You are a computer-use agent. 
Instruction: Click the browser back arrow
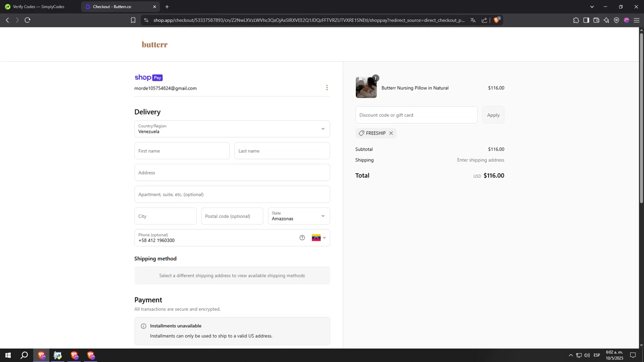[7, 20]
